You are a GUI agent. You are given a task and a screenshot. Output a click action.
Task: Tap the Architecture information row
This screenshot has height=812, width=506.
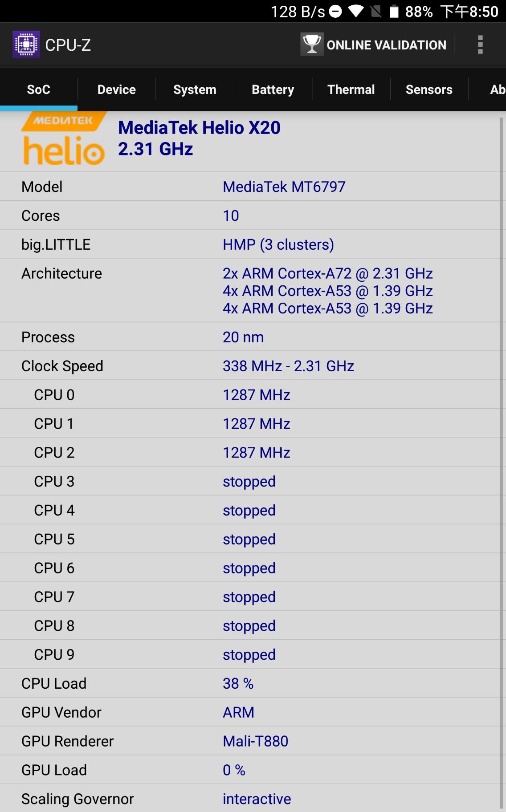tap(249, 290)
